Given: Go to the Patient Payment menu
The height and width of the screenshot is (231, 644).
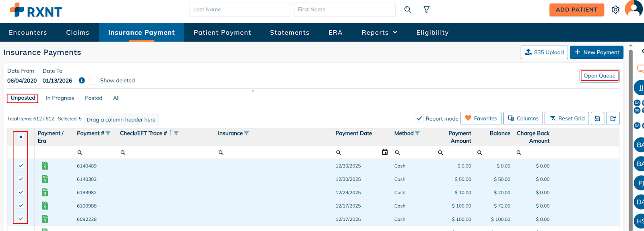Looking at the screenshot, I should 222,33.
